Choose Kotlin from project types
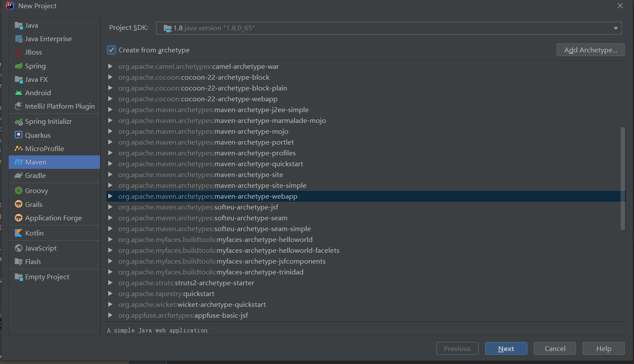Image resolution: width=634 pixels, height=364 pixels. tap(55, 233)
